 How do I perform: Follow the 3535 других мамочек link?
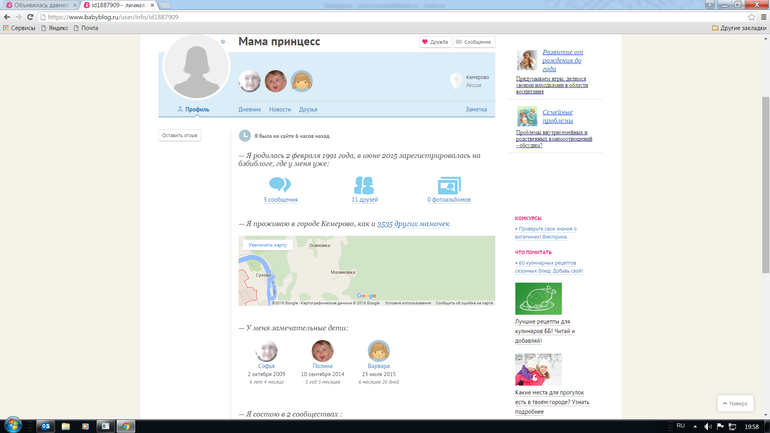pyautogui.click(x=413, y=224)
